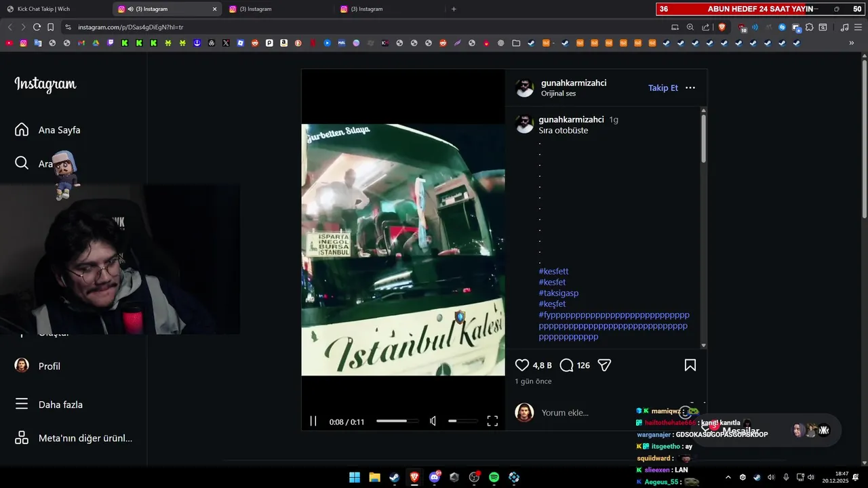Click the Instagram logo
The image size is (868, 488).
[x=45, y=85]
